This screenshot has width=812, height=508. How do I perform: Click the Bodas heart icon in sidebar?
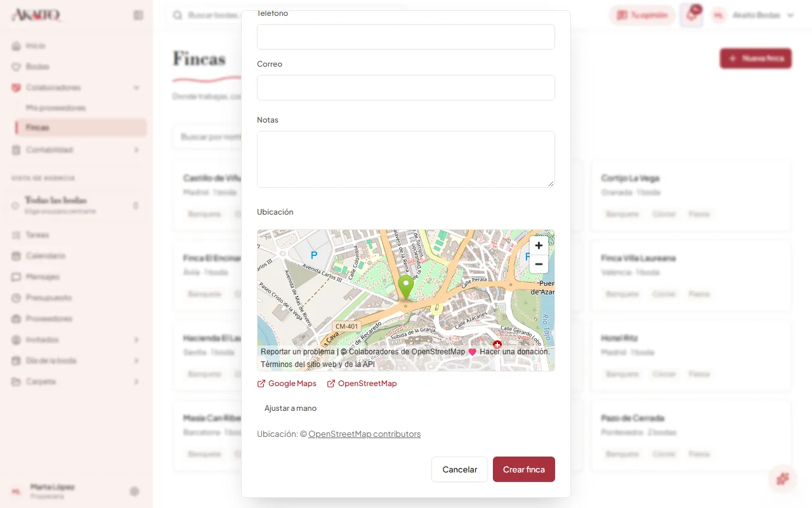pyautogui.click(x=16, y=67)
